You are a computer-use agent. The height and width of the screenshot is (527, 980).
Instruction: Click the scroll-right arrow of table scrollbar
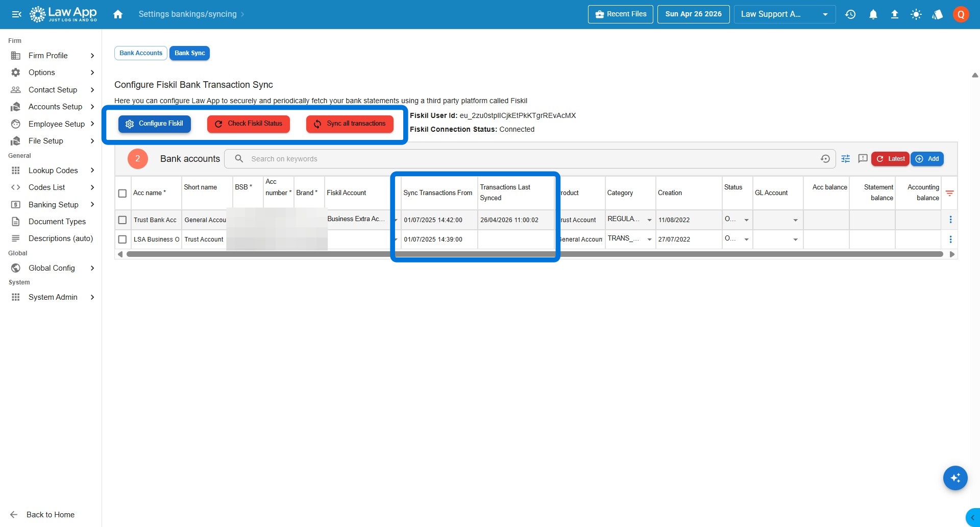point(952,254)
